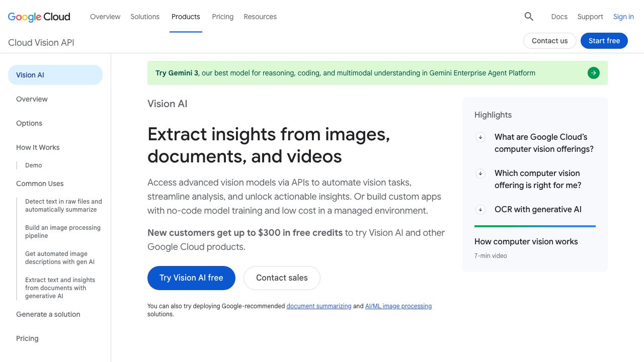Screen dimensions: 644x362
Task: Click green arrow on Gemini 3 banner
Action: pos(594,73)
